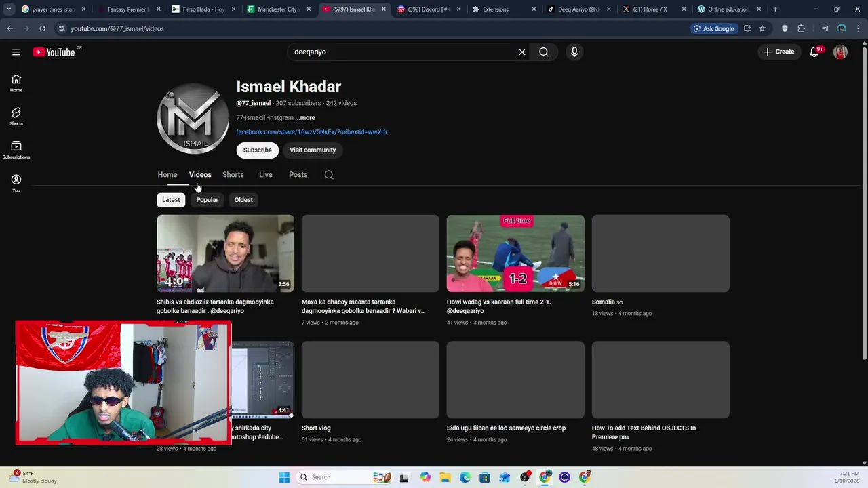Viewport: 868px width, 488px height.
Task: Subscribe to Ismael Khadar channel
Action: (258, 150)
